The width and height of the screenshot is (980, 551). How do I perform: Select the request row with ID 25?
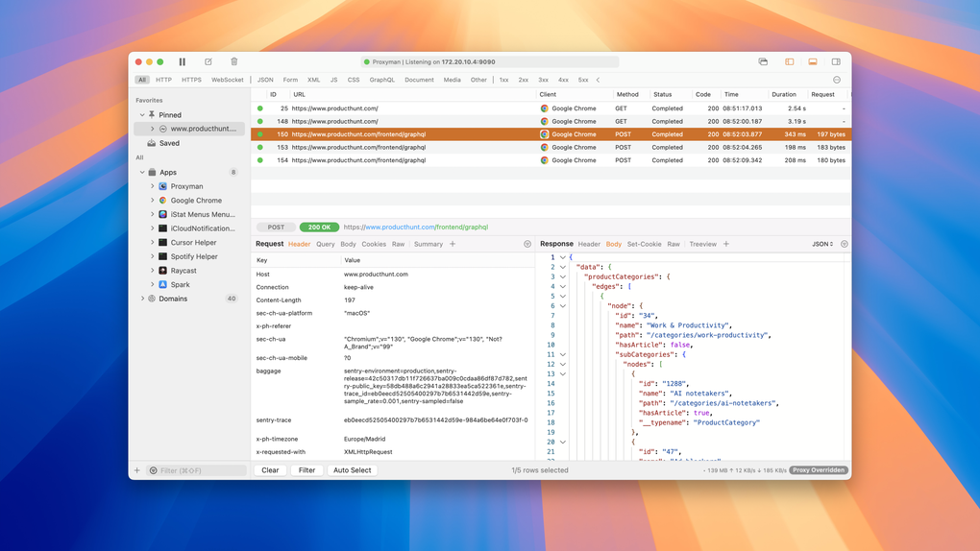click(x=551, y=108)
